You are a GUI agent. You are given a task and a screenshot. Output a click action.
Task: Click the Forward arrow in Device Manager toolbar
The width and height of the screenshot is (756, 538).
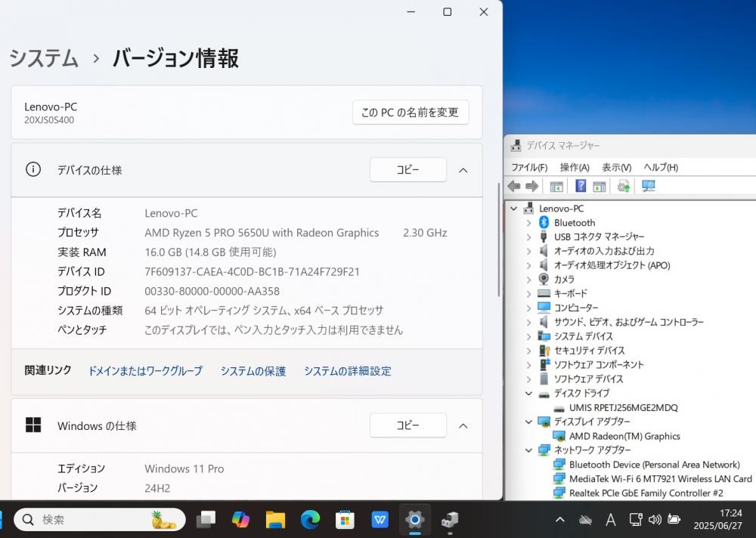[x=531, y=186]
